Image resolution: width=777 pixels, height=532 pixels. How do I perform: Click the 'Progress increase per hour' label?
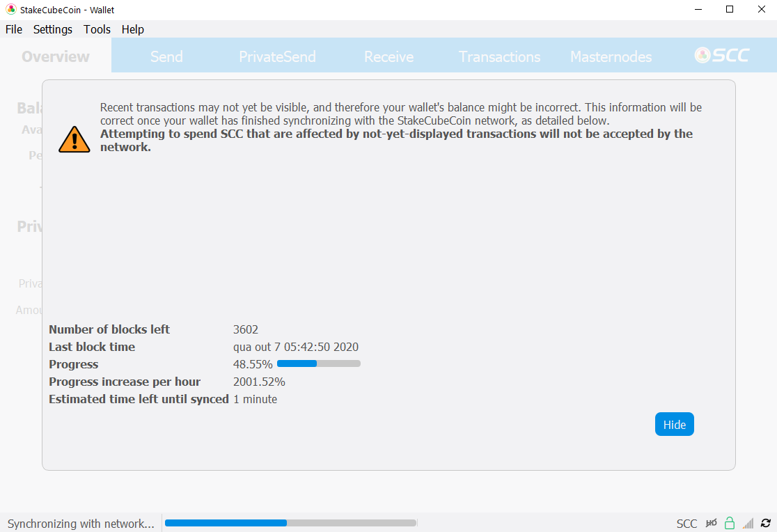click(x=125, y=382)
